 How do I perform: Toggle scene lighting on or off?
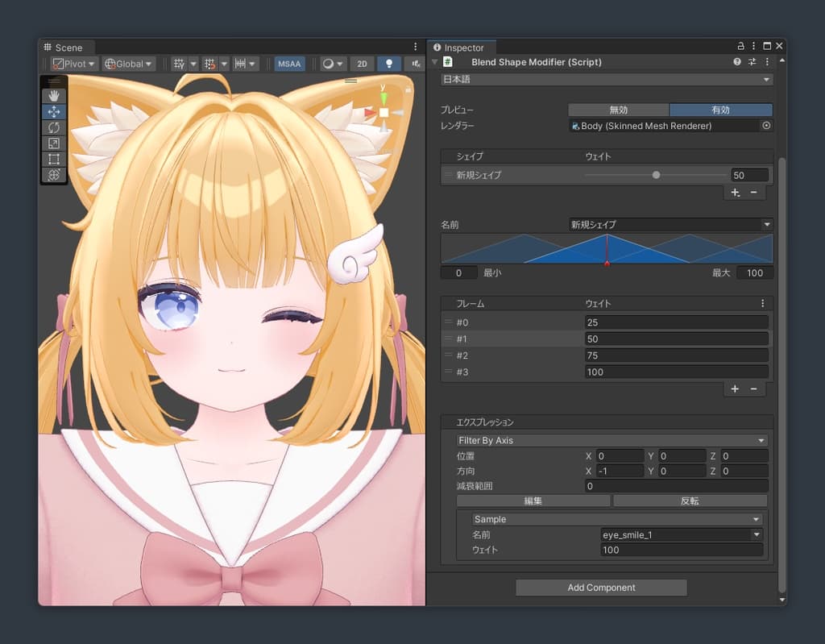point(389,64)
